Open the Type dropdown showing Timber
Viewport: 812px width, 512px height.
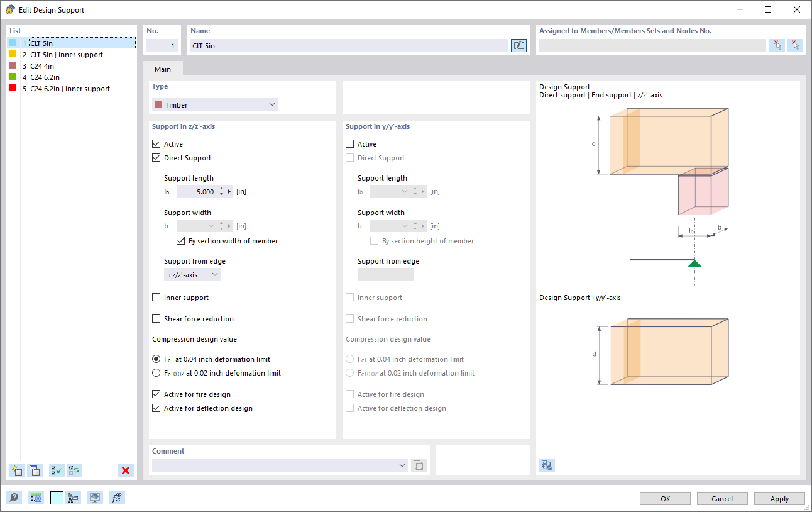coord(214,104)
